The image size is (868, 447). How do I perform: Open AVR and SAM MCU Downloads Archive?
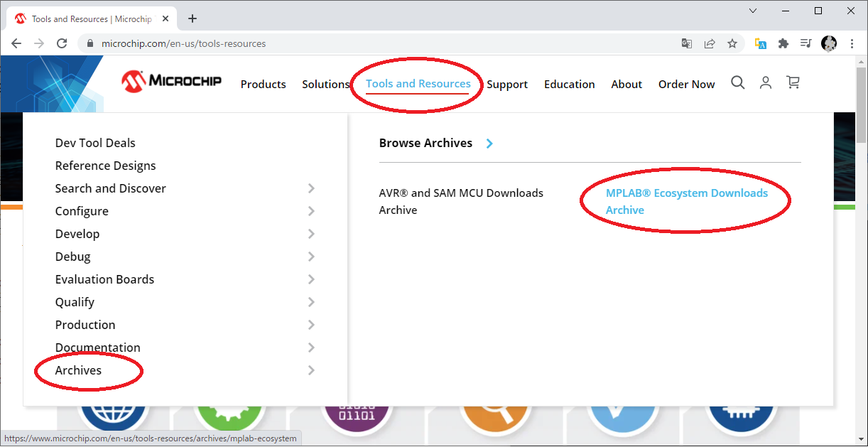tap(461, 201)
